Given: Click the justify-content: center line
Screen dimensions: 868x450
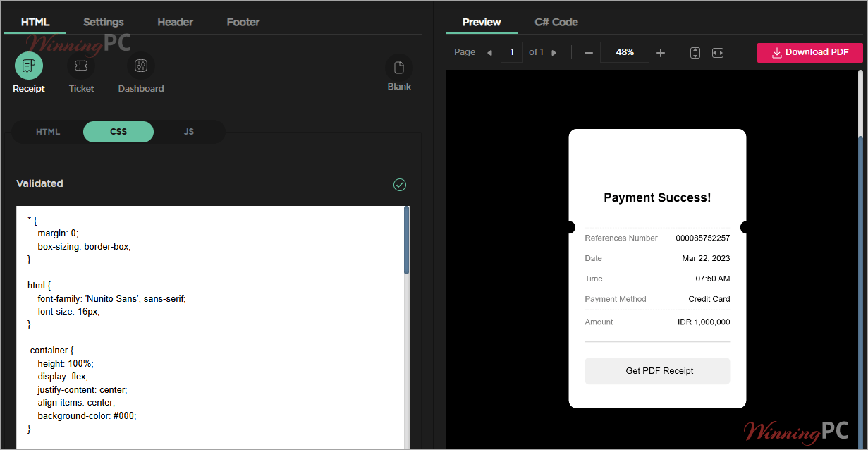Looking at the screenshot, I should (82, 389).
